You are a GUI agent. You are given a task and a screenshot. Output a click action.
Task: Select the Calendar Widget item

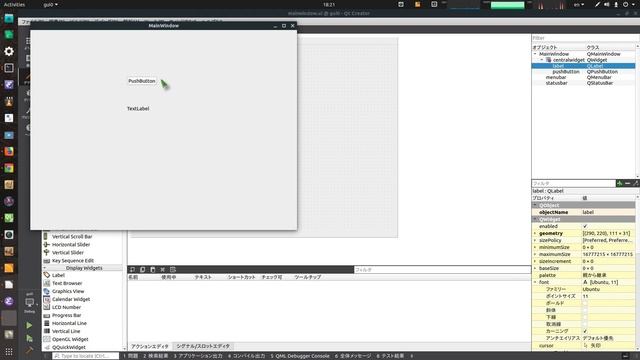tap(67, 299)
